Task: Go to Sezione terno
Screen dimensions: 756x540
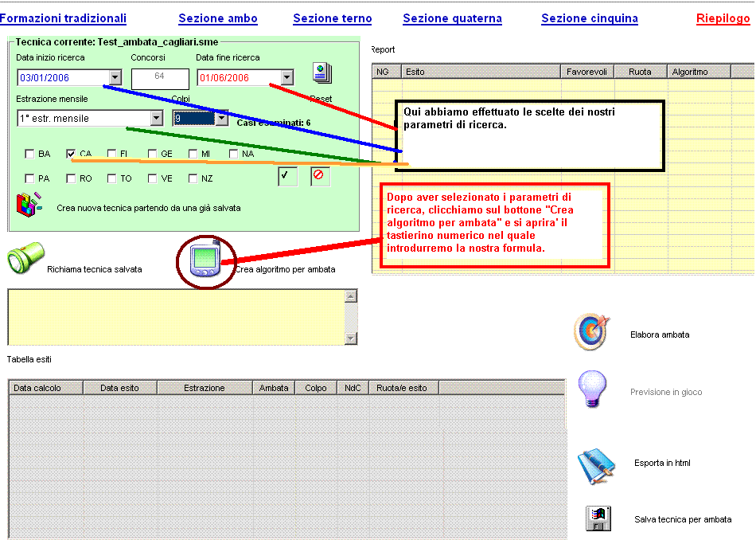Action: pos(333,18)
